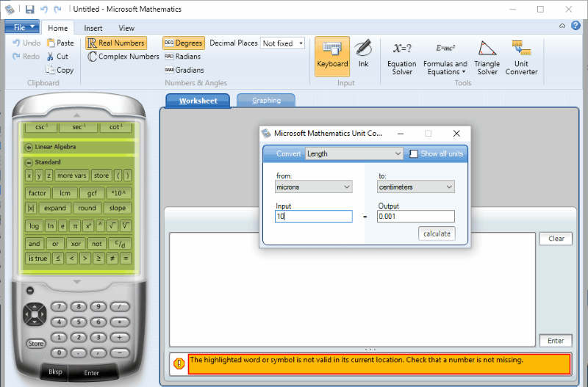The height and width of the screenshot is (387, 588).
Task: Click the more vars key
Action: click(x=71, y=176)
